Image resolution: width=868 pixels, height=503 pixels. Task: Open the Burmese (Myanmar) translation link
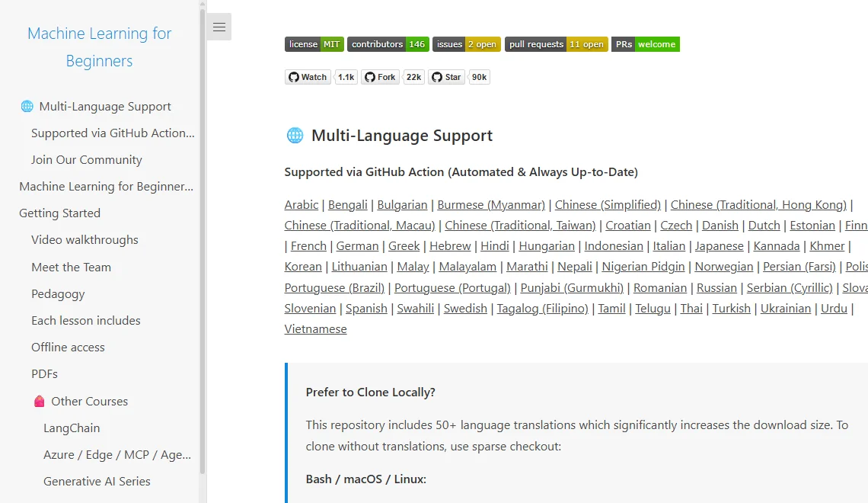point(491,204)
